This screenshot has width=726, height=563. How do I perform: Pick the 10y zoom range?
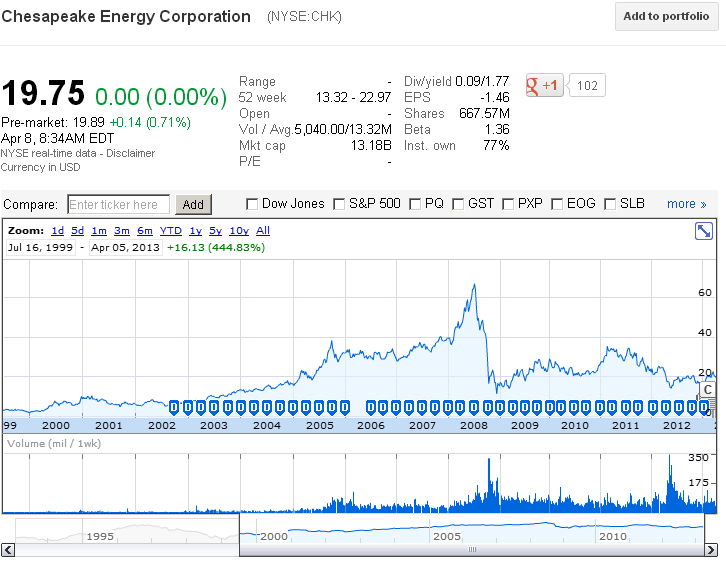coord(239,231)
